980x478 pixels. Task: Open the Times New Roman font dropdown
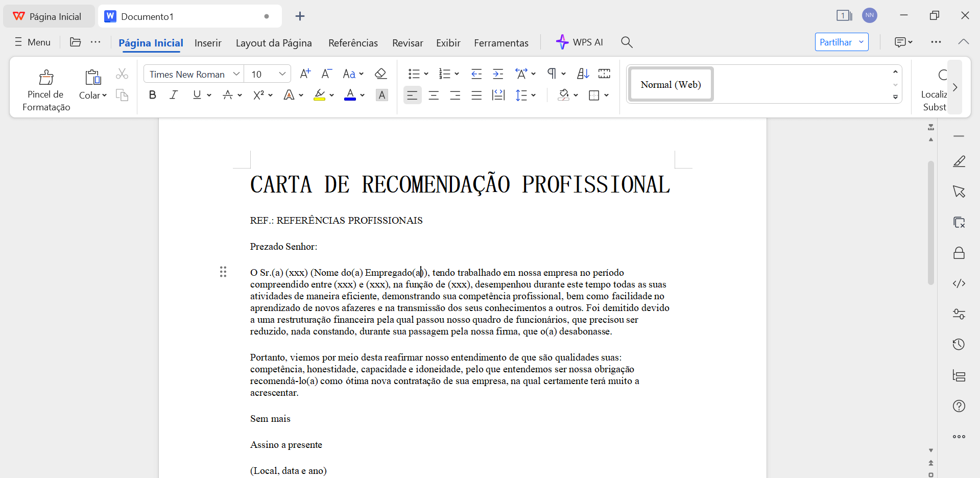click(x=236, y=74)
